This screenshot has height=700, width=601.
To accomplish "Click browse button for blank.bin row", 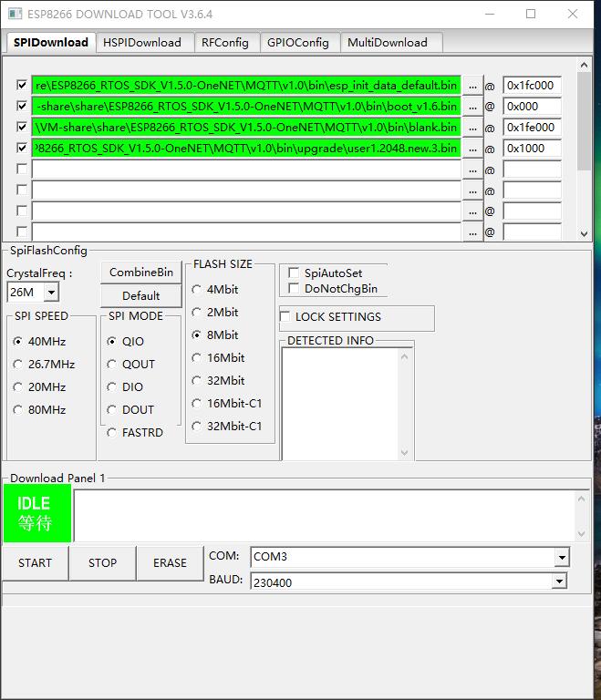I will (472, 127).
